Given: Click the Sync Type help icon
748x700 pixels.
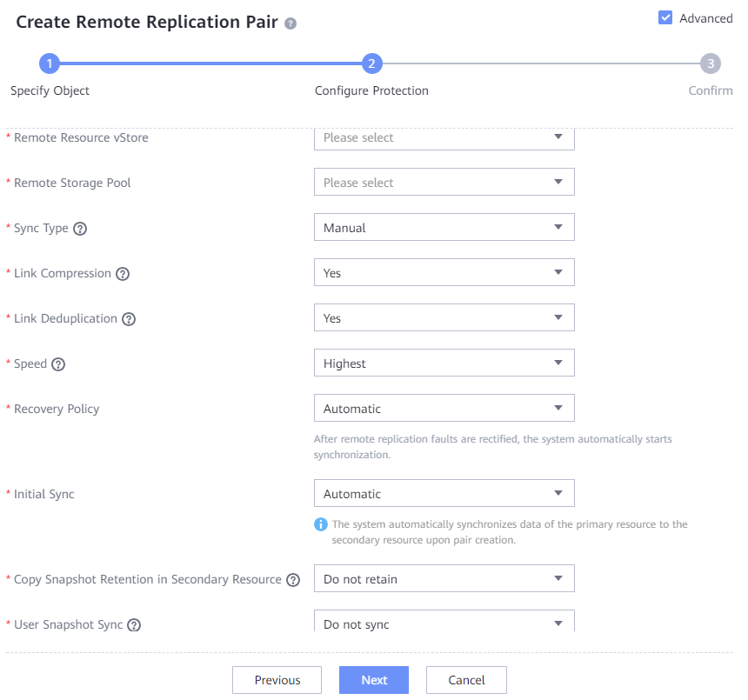Looking at the screenshot, I should (80, 229).
